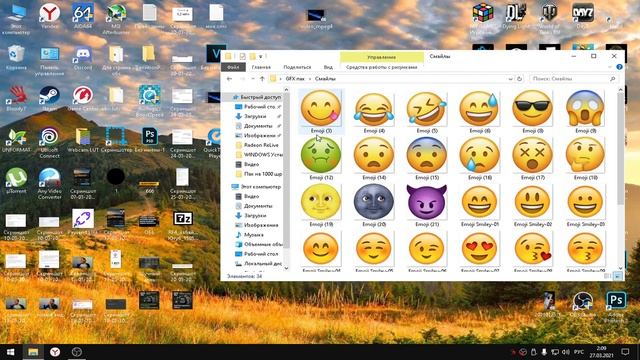Screen dimensions: 640x360
Task: Open uTorrent desktop shortcut
Action: pyautogui.click(x=16, y=180)
